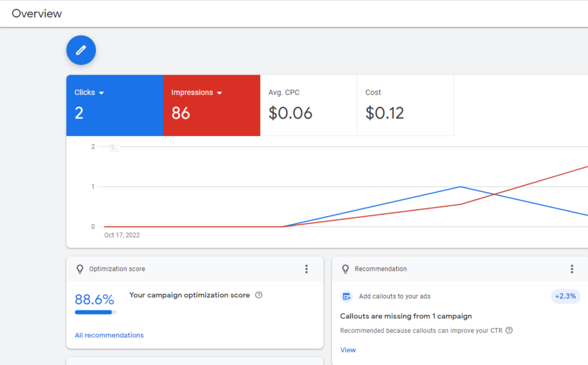Click the Oct 17, 2022 chart date label
This screenshot has height=365, width=588.
pyautogui.click(x=122, y=235)
